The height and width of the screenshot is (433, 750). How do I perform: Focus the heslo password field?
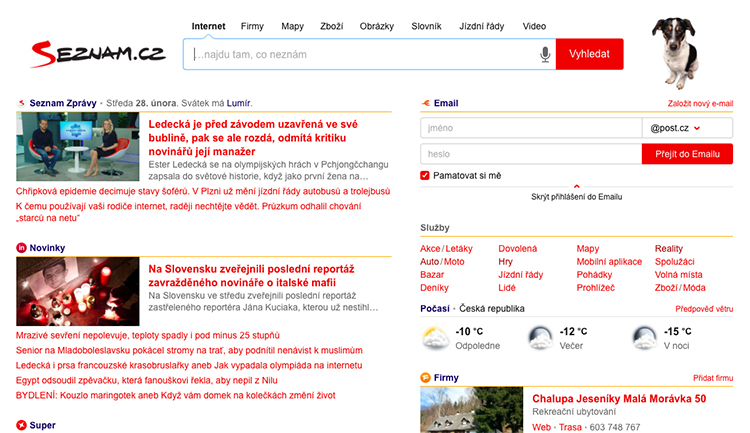530,154
